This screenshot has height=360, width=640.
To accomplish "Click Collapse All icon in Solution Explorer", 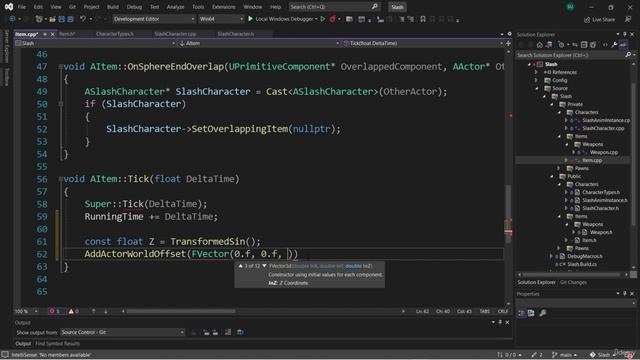I will [584, 45].
